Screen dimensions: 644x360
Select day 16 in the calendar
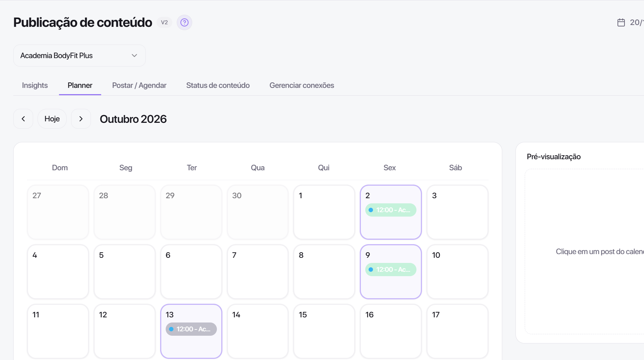pyautogui.click(x=391, y=331)
